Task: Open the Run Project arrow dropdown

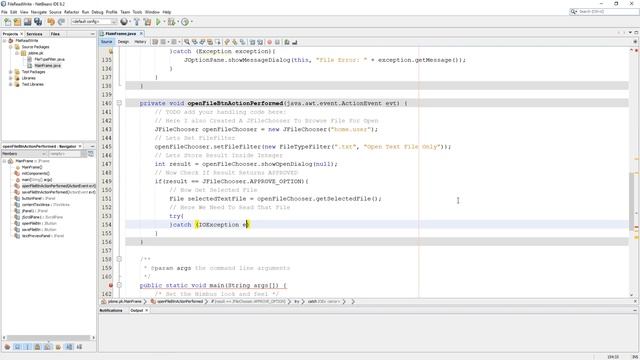Action: tap(164, 22)
